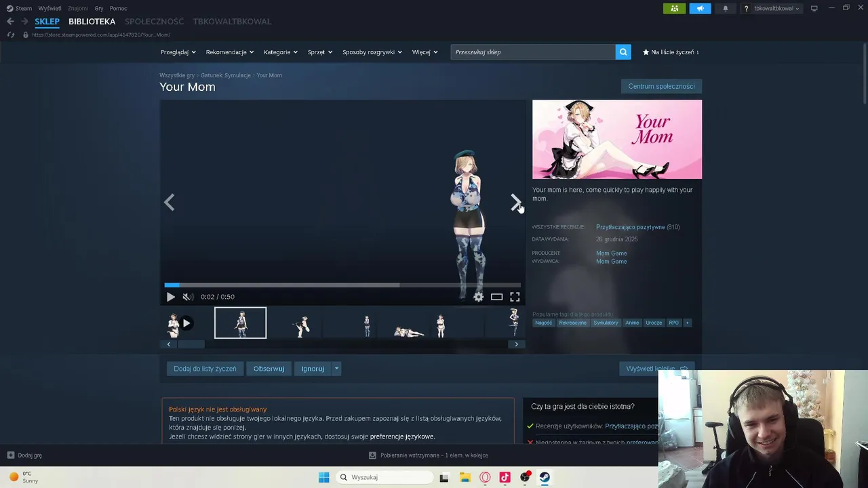Unmute the video with the speaker icon
Screen dimensions: 868x488
coord(188,297)
